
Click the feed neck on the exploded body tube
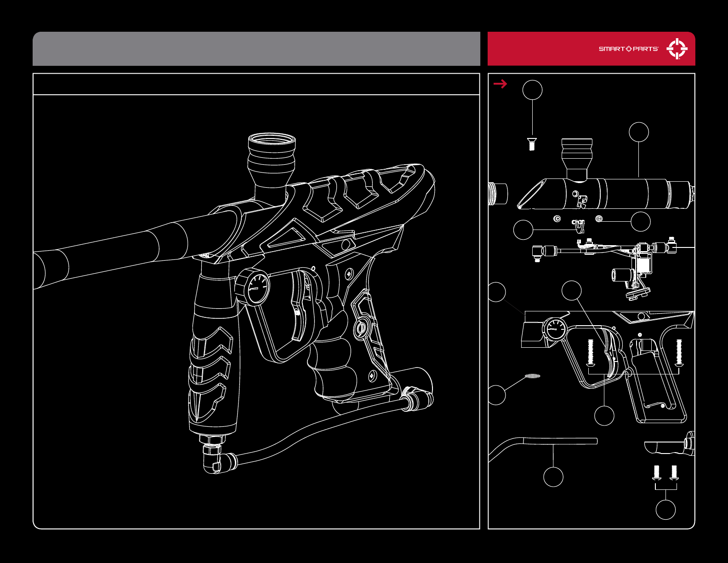point(577,159)
